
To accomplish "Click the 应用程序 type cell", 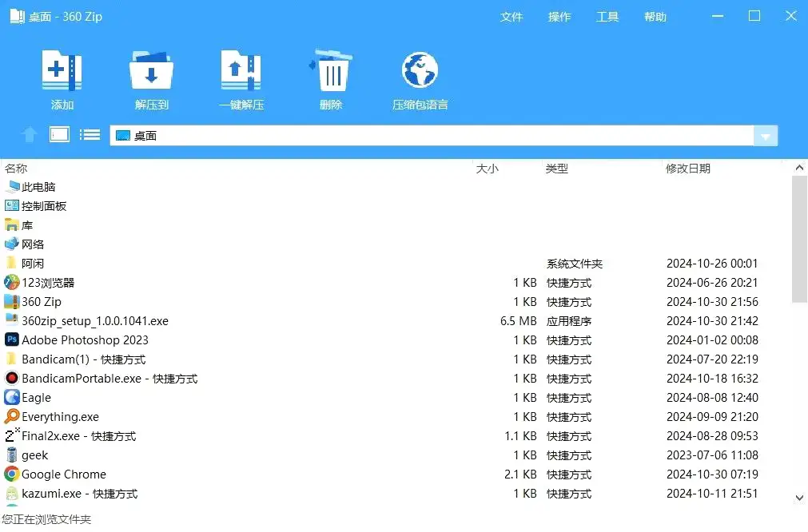I will (569, 321).
